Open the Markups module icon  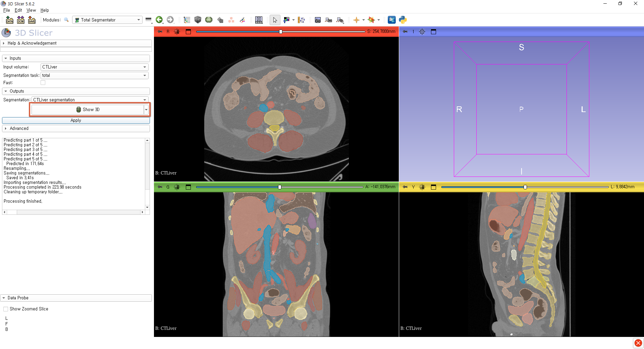click(231, 20)
